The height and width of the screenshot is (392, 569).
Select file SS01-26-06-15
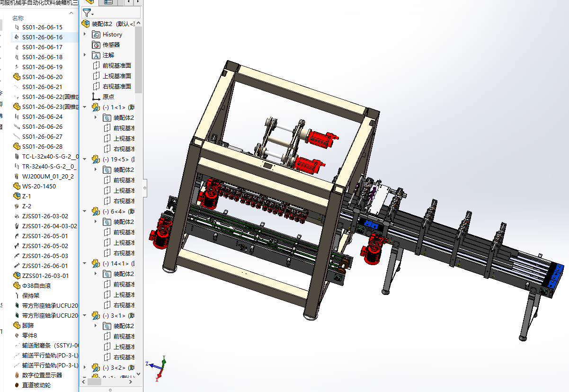42,27
